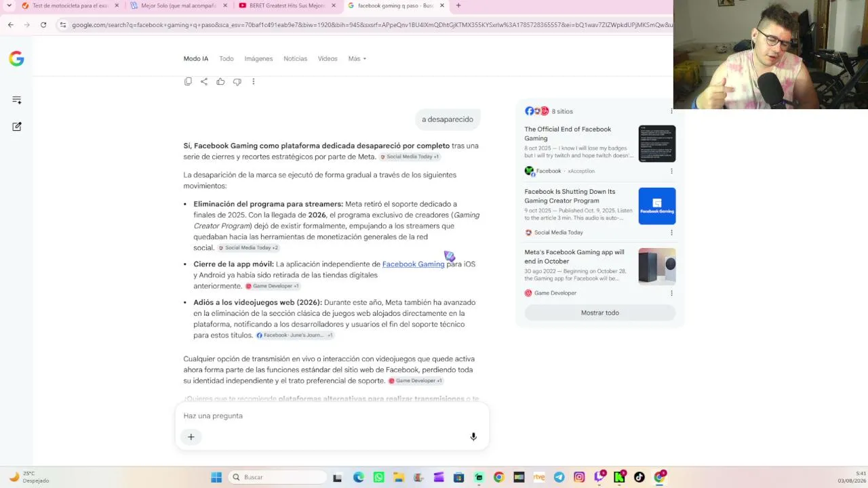Close the Test de motocicleta tab
Screen dimensions: 868x488
tap(117, 5)
